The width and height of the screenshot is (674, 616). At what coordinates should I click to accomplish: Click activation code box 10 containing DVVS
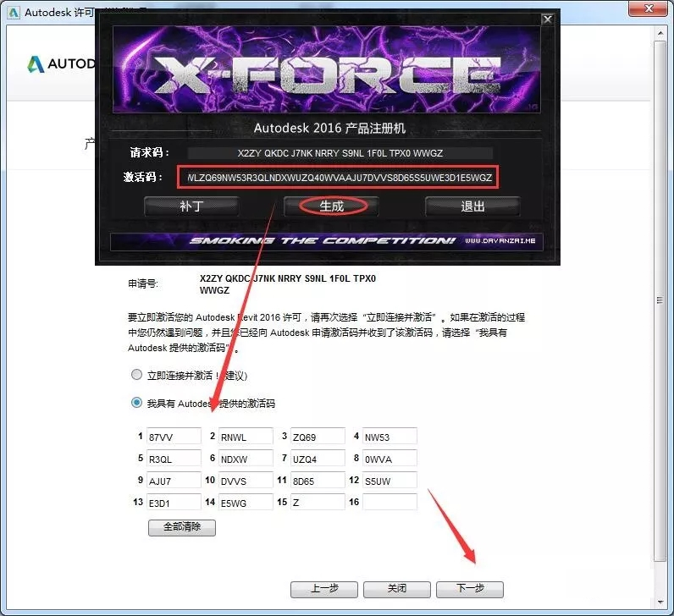tap(246, 480)
